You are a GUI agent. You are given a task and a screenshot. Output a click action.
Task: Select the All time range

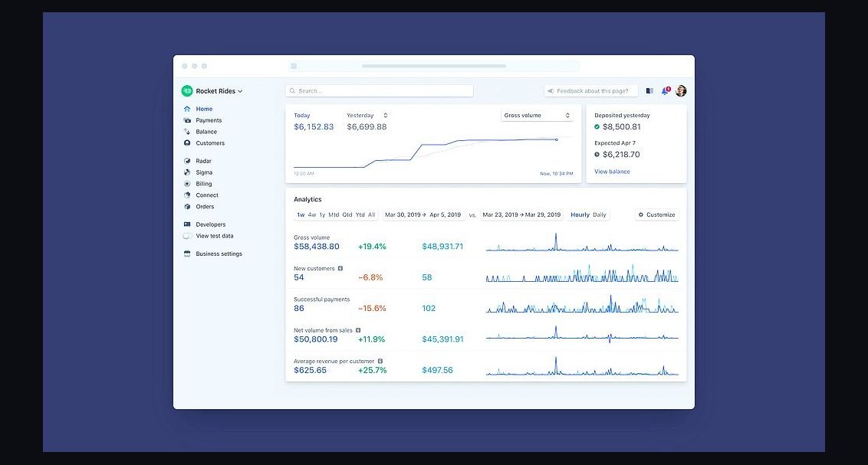coord(371,215)
